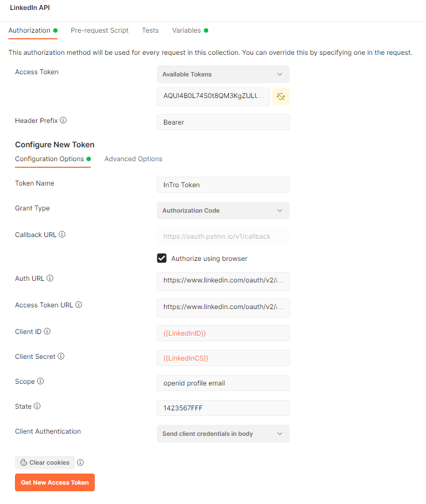Click the Auth URL info icon

[50, 279]
